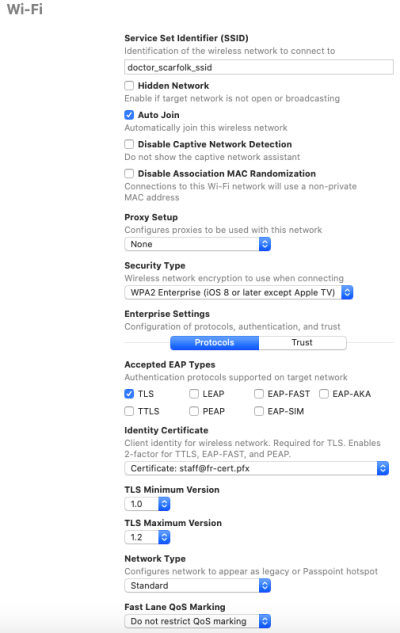The width and height of the screenshot is (400, 633).
Task: Check the EAP-SIM option
Action: 259,411
